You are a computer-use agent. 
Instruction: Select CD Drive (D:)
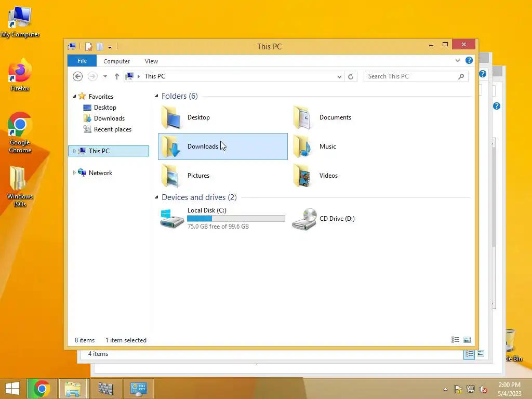tap(354, 219)
